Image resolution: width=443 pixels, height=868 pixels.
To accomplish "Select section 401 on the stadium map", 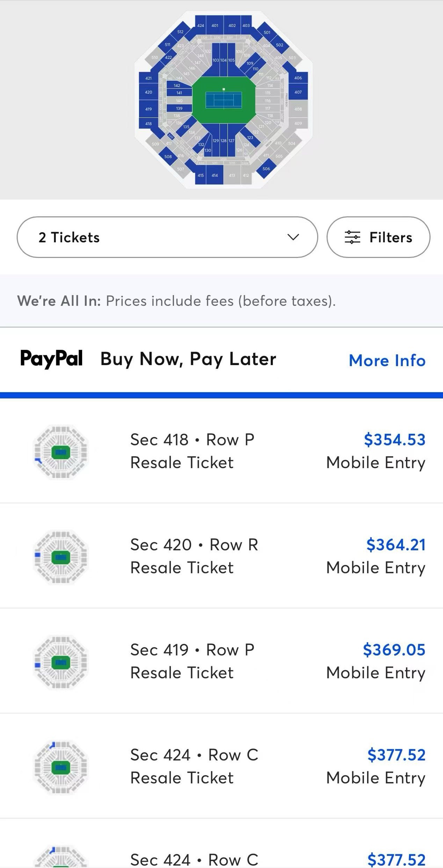I will click(215, 26).
